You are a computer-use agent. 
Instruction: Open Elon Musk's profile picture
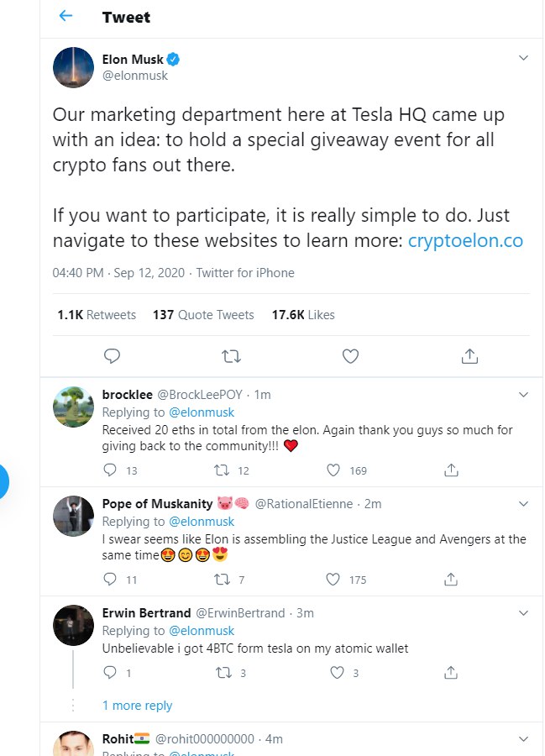point(73,67)
